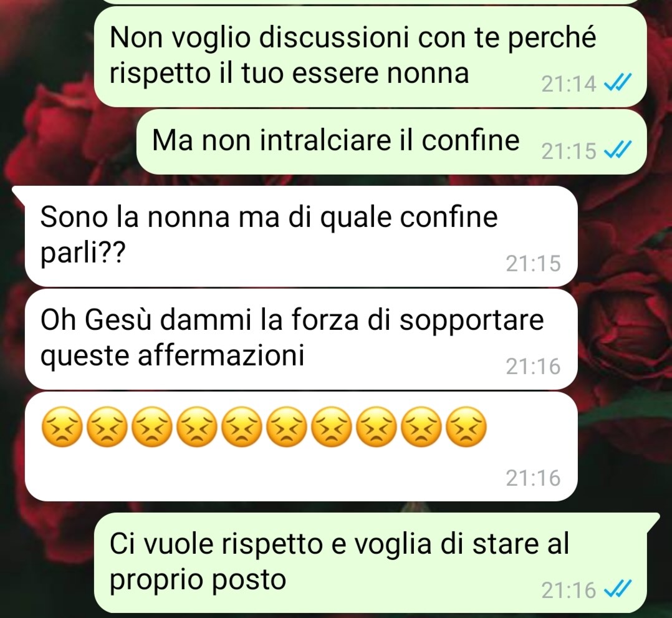Screen dimensions: 672x618
Task: Tap the received message 'Sono la nonna ma di quale confine'
Action: tap(301, 236)
